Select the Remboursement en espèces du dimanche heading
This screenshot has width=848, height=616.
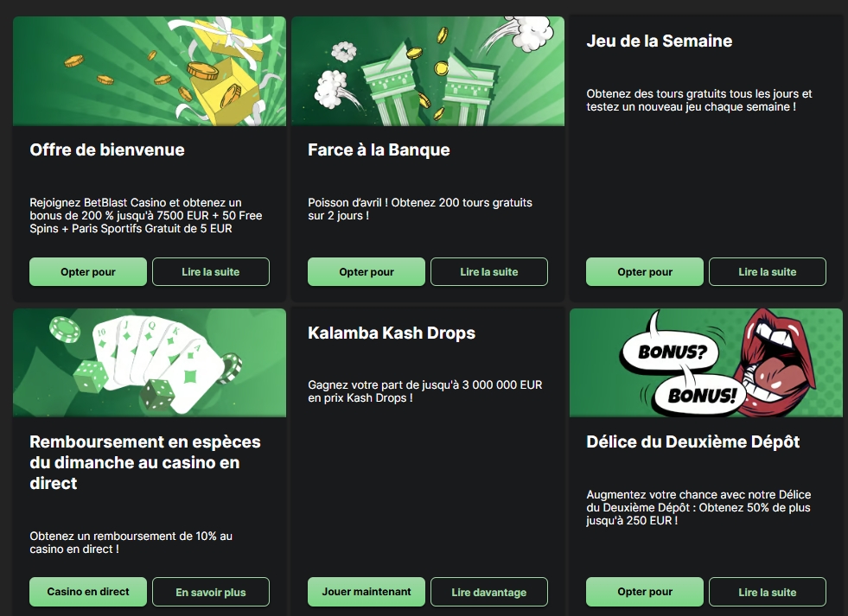point(145,462)
